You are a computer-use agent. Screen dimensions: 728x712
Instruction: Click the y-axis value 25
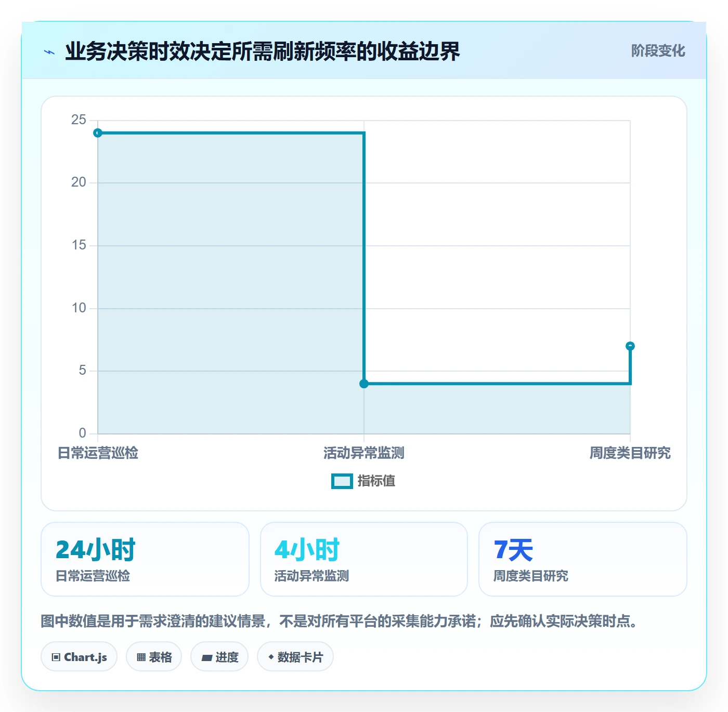79,120
